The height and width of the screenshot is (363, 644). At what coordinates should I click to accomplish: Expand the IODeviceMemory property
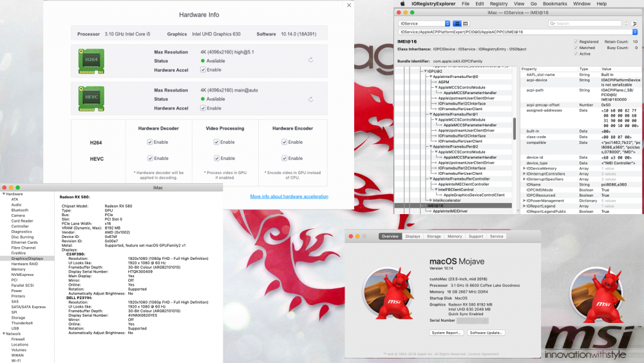tap(524, 168)
